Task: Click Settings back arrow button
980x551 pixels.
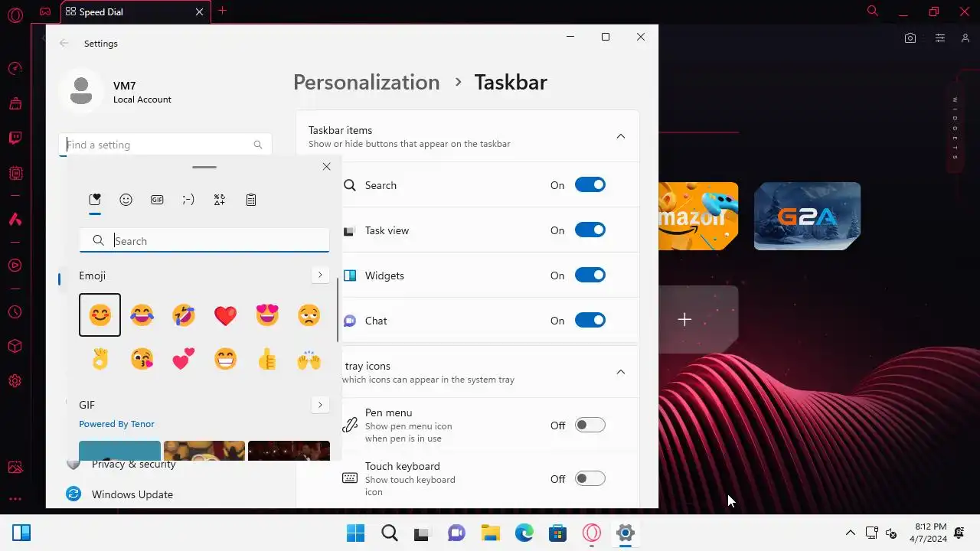Action: [64, 44]
